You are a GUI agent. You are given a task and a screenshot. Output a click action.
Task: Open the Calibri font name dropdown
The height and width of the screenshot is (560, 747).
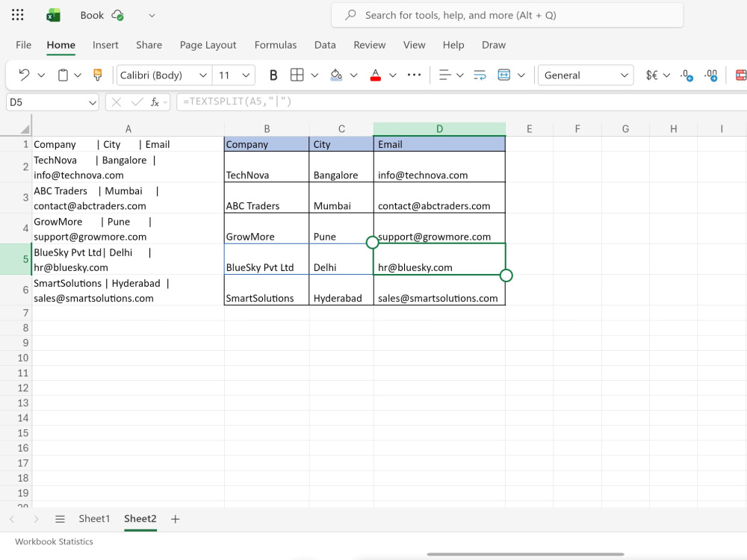(x=203, y=75)
